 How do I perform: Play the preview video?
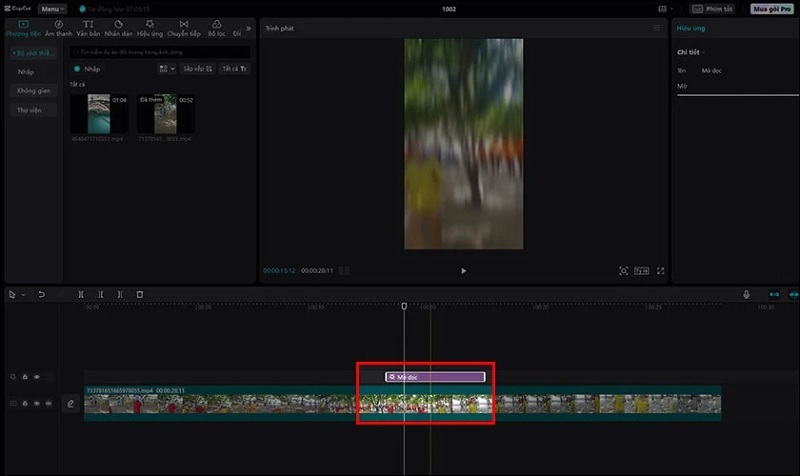[x=463, y=271]
